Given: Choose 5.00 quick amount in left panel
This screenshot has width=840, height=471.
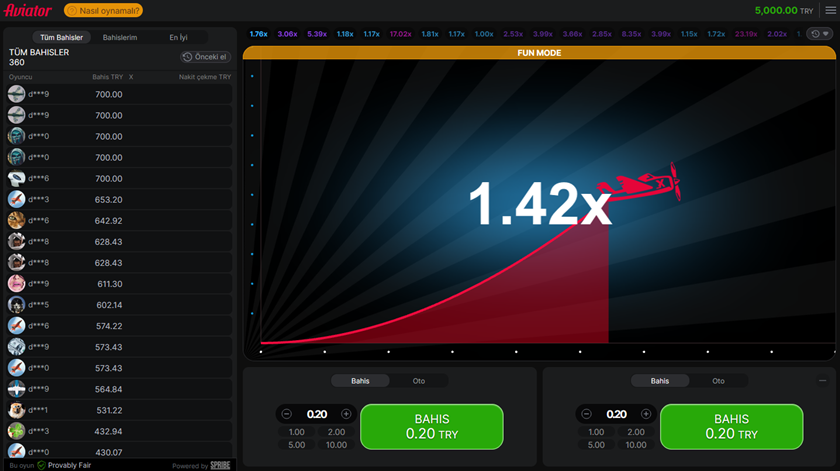Looking at the screenshot, I should pyautogui.click(x=296, y=445).
